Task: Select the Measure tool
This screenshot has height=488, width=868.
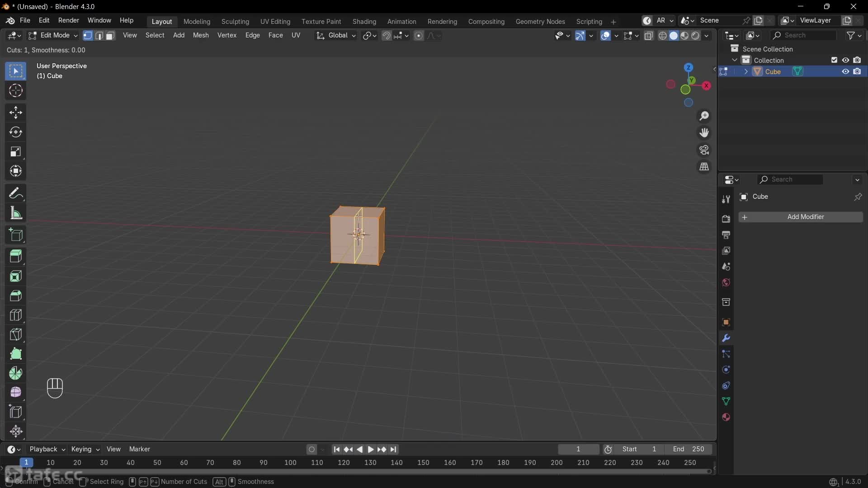Action: [16, 213]
